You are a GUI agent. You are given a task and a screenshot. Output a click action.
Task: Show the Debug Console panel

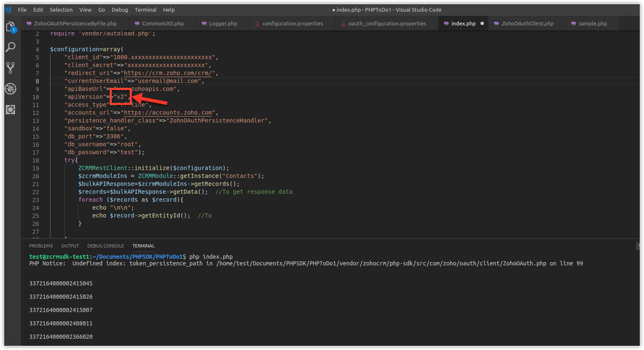point(106,246)
